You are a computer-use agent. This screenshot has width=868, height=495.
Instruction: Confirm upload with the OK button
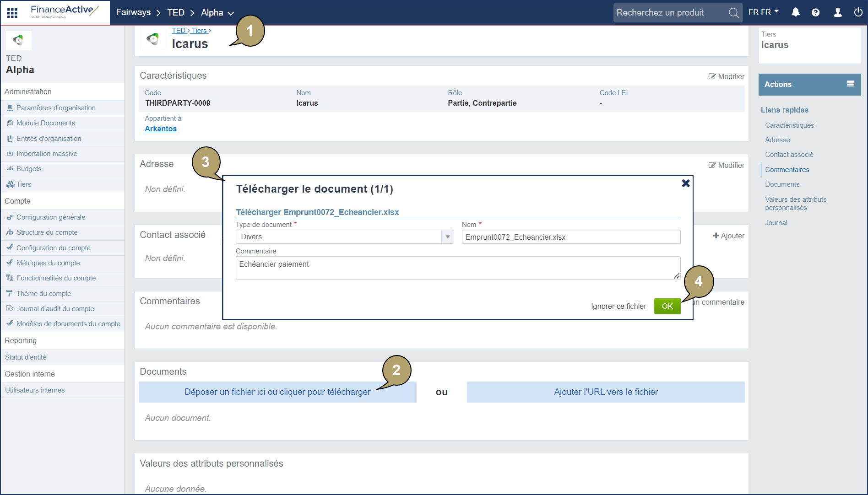point(667,306)
